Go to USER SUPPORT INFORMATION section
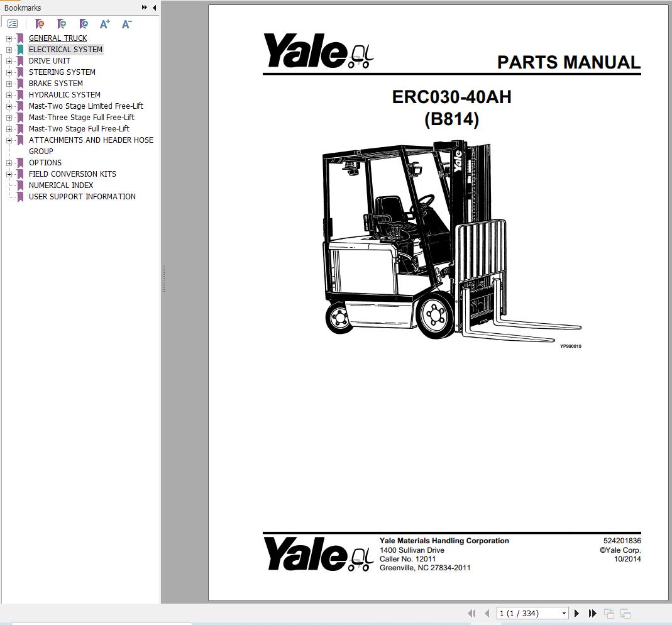The width and height of the screenshot is (672, 625). pos(82,196)
